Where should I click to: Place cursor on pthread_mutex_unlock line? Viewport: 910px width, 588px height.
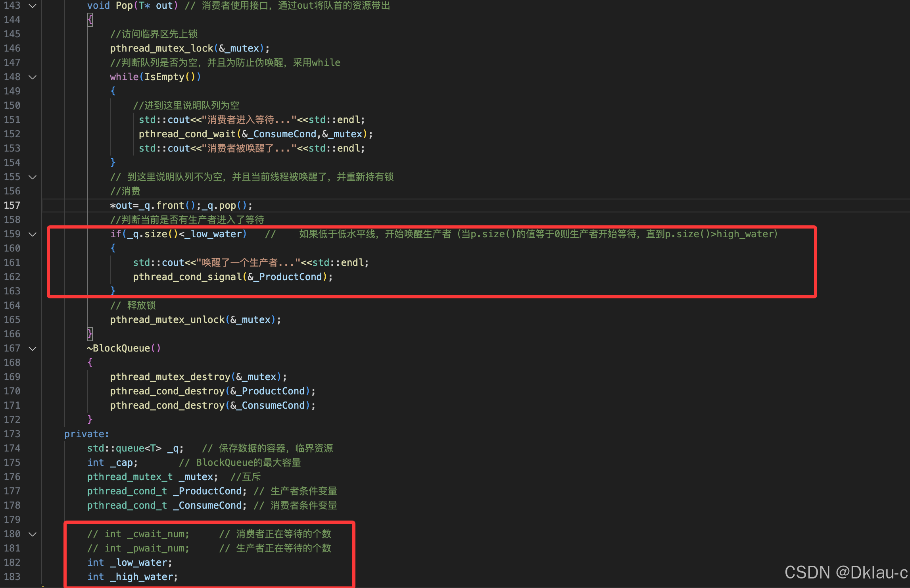pyautogui.click(x=167, y=320)
